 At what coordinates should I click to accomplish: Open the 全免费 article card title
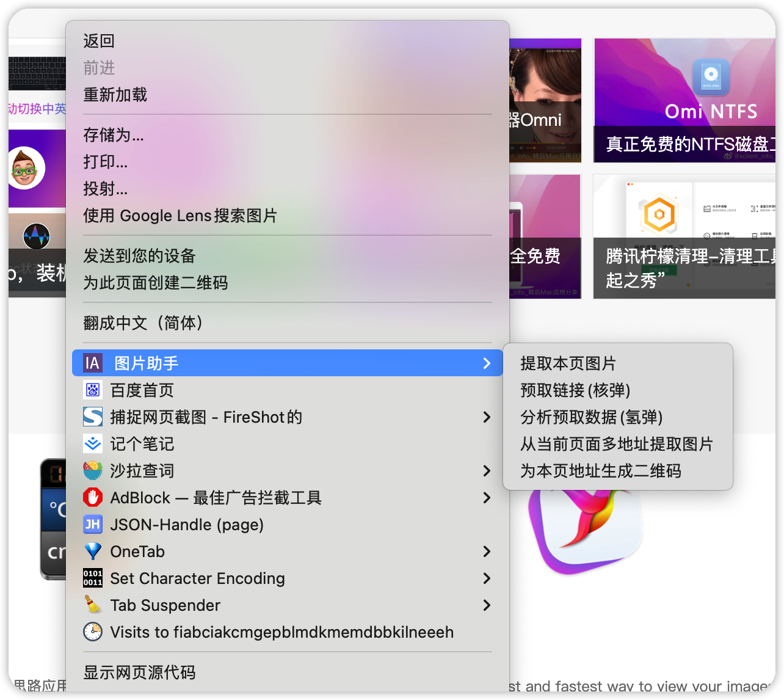pyautogui.click(x=535, y=256)
